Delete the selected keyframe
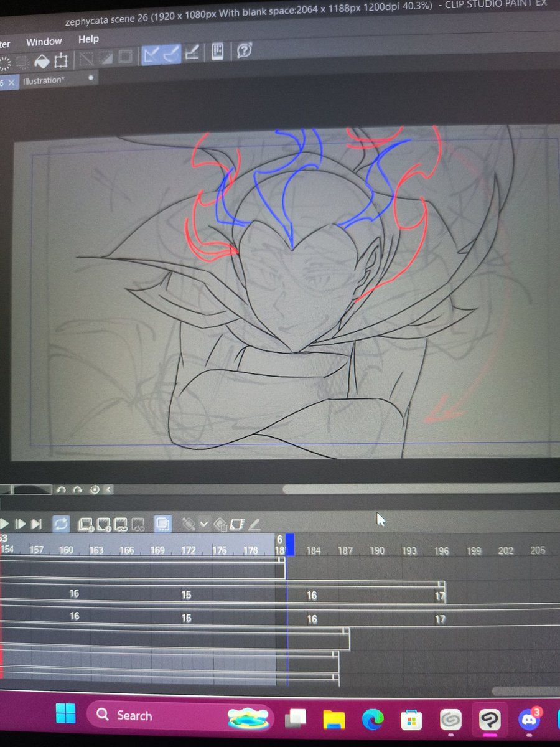Viewport: 560px width, 747px height. [x=220, y=525]
